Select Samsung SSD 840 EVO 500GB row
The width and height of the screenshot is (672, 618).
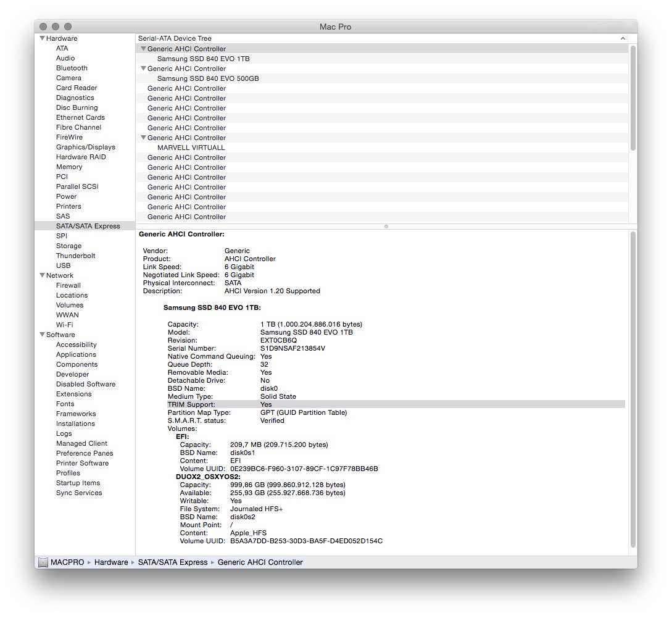[383, 78]
